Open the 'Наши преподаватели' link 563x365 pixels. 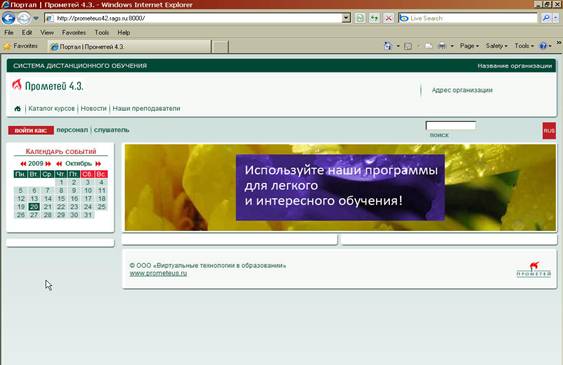pos(146,108)
